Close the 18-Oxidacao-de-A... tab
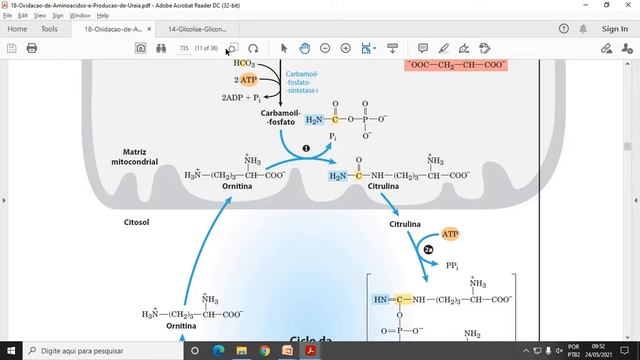 click(x=149, y=29)
